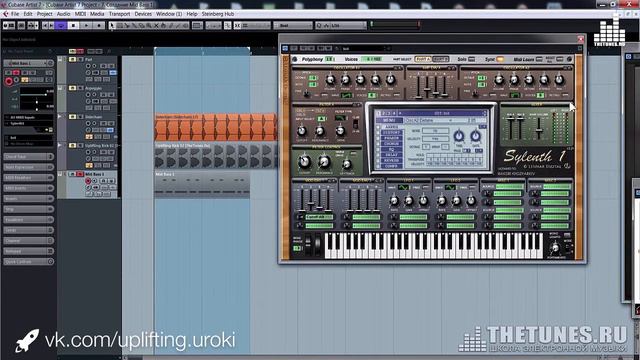The image size is (640, 360).
Task: Click the Keytrack knob
Action: point(347,164)
